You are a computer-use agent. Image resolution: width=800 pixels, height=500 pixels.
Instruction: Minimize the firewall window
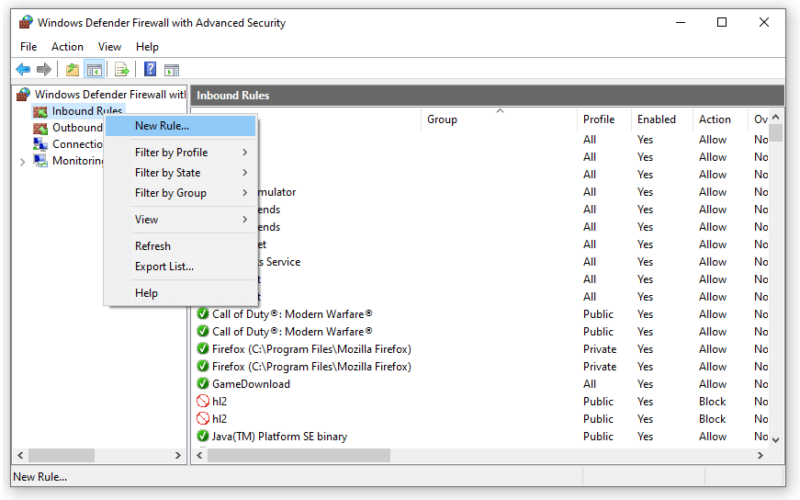click(681, 22)
